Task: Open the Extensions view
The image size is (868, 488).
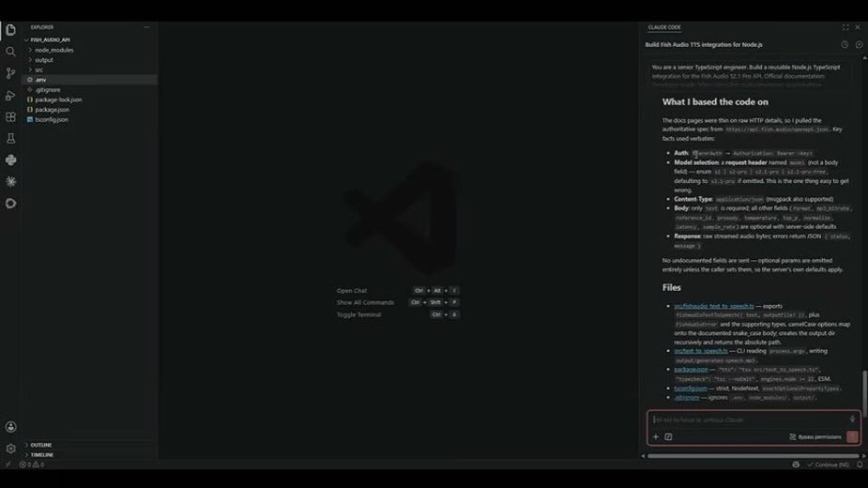Action: [10, 117]
